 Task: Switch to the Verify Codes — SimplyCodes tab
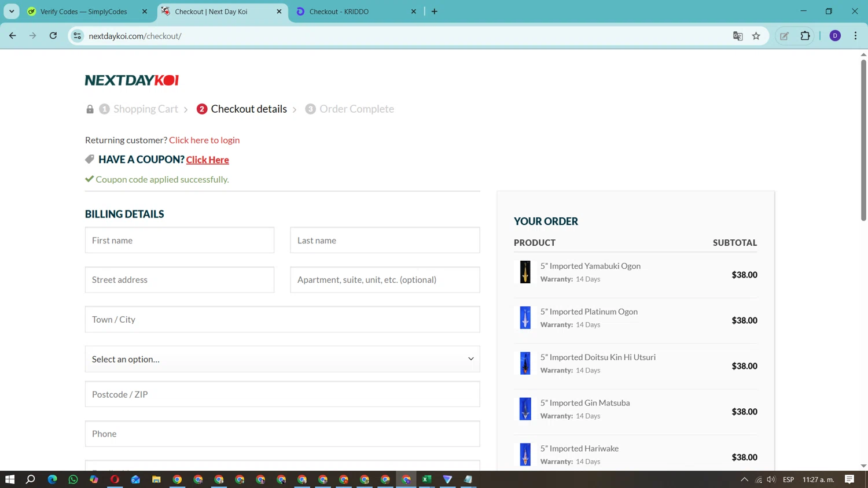pyautogui.click(x=84, y=12)
